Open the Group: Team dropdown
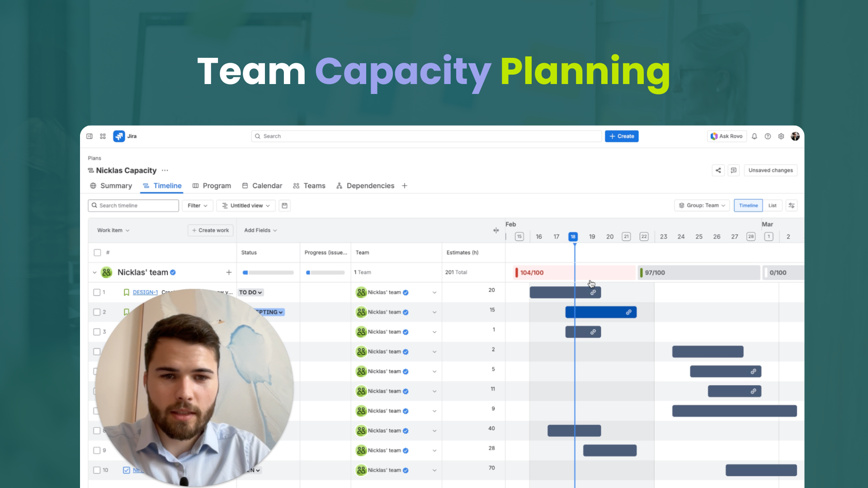The image size is (868, 488). point(702,206)
